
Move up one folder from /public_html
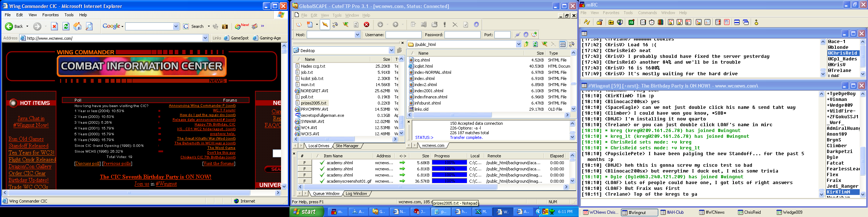[526, 44]
